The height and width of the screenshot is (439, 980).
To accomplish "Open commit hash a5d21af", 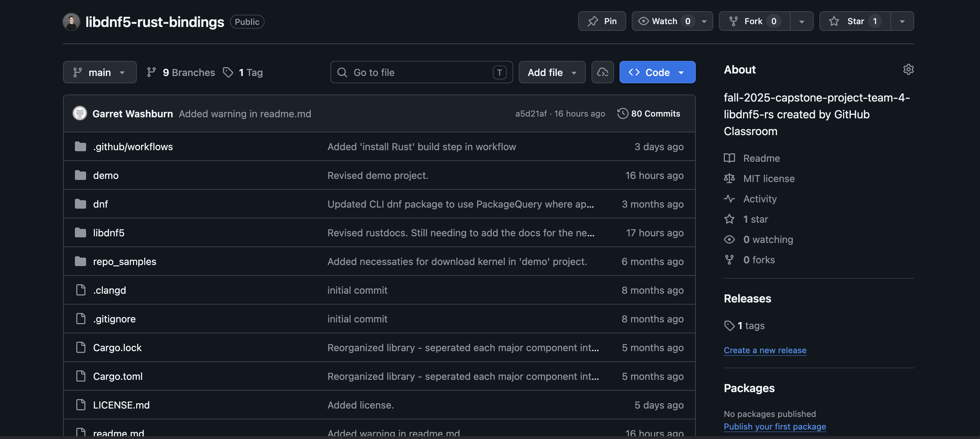I will 531,114.
